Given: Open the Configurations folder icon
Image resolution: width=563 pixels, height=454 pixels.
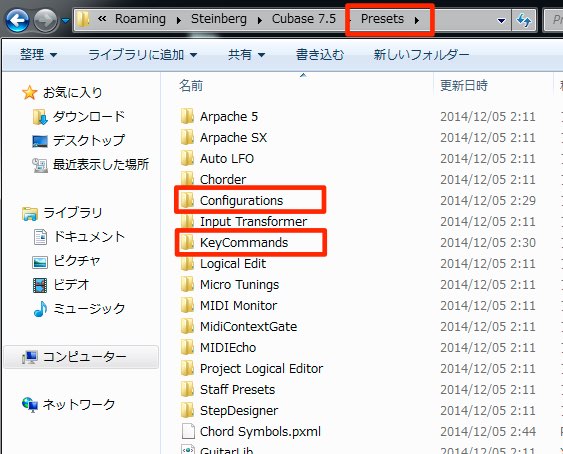Looking at the screenshot, I should pyautogui.click(x=187, y=200).
